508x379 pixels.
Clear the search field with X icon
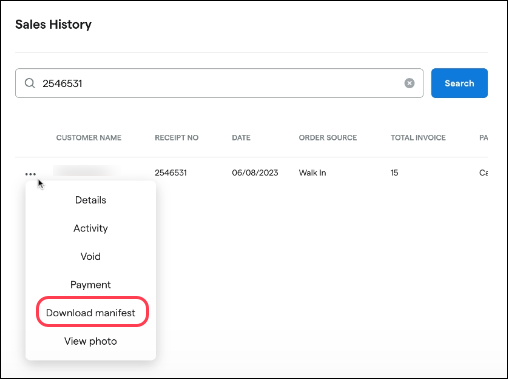click(409, 83)
